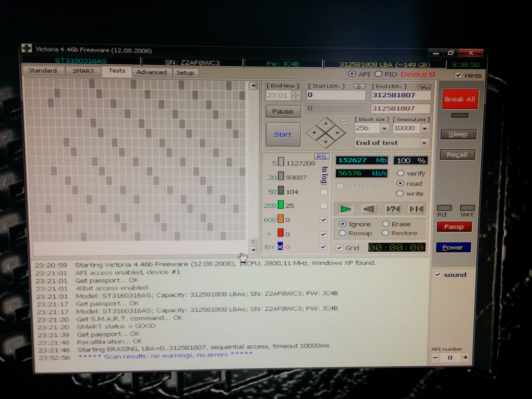The height and width of the screenshot is (399, 532).
Task: Click the green play scan button
Action: point(345,209)
